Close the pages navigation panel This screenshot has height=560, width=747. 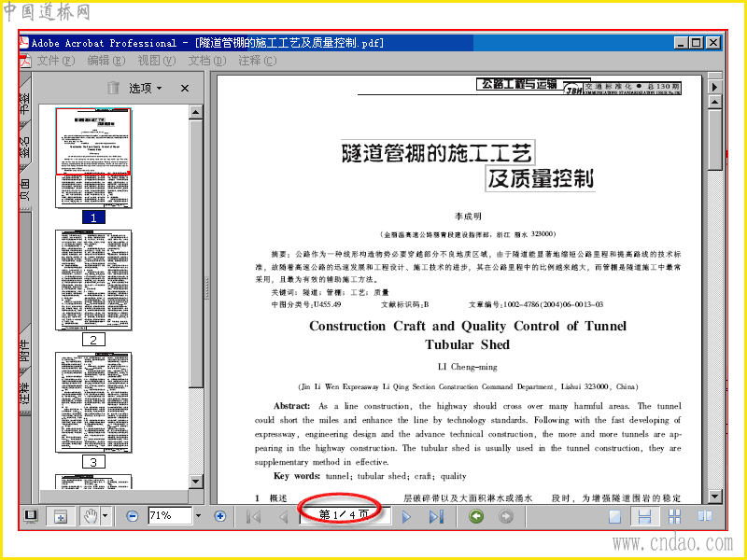tap(185, 88)
